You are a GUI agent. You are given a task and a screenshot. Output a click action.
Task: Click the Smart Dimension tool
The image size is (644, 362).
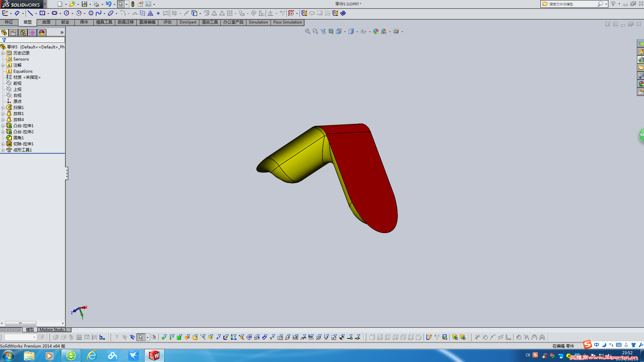pyautogui.click(x=17, y=13)
